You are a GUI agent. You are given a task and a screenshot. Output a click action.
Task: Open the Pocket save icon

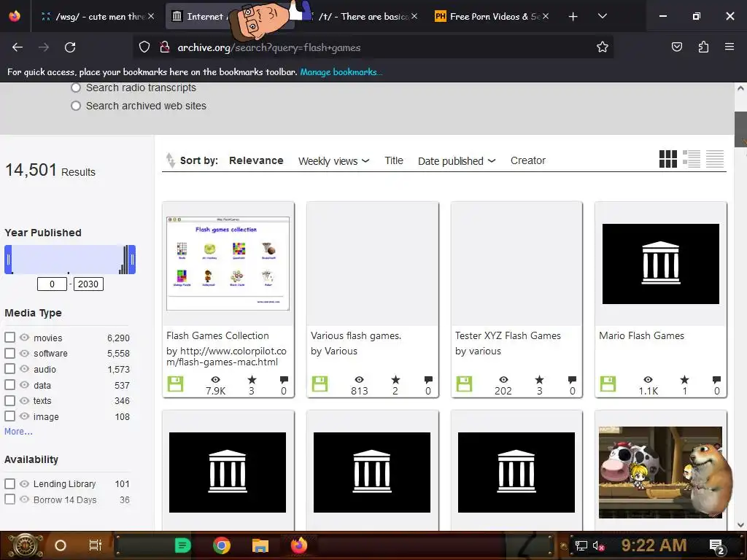(x=676, y=47)
